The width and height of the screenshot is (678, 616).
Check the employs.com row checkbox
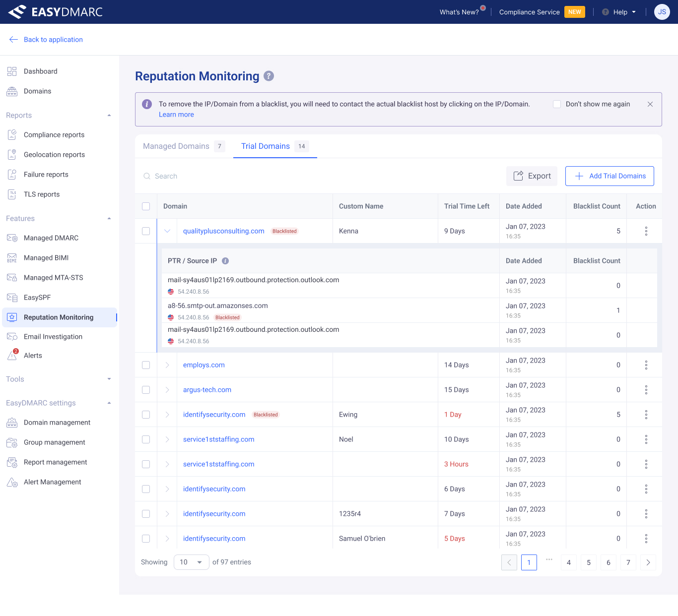pos(146,365)
